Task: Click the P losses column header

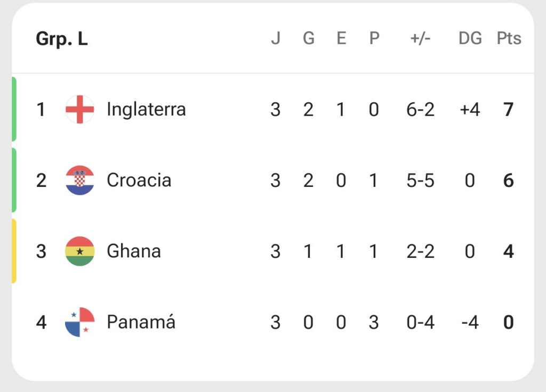Action: pyautogui.click(x=374, y=38)
